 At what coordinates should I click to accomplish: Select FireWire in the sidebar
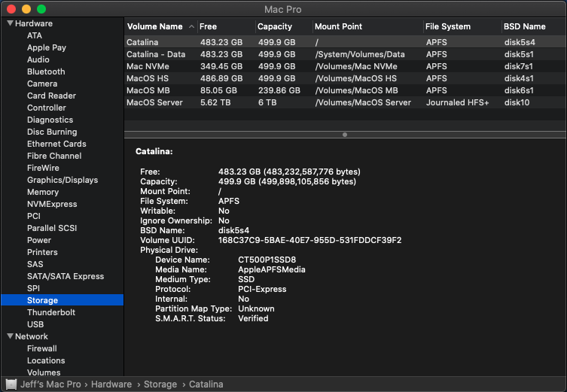(x=43, y=168)
